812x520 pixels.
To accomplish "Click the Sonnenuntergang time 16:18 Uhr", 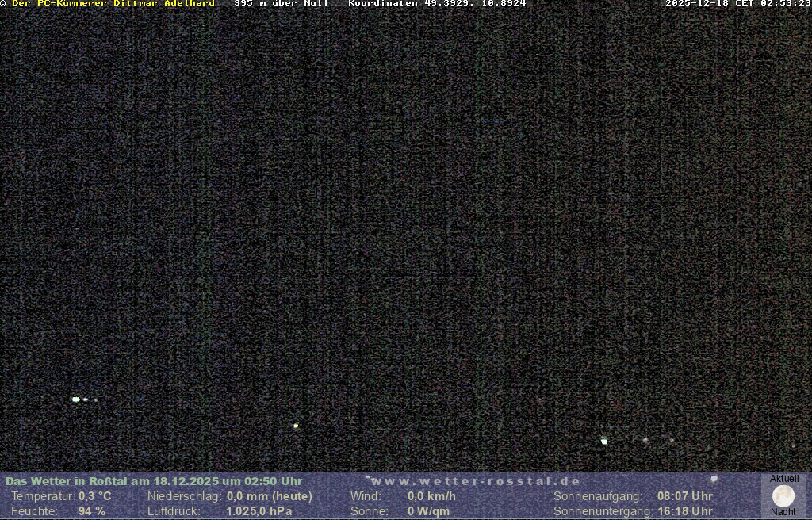I will (685, 511).
